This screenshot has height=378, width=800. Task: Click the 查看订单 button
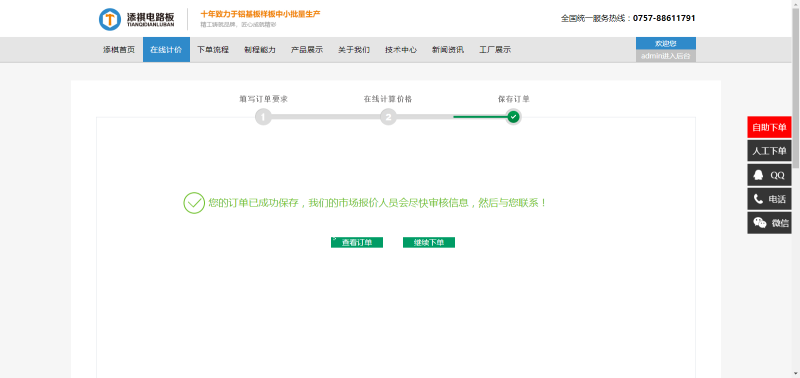(357, 242)
